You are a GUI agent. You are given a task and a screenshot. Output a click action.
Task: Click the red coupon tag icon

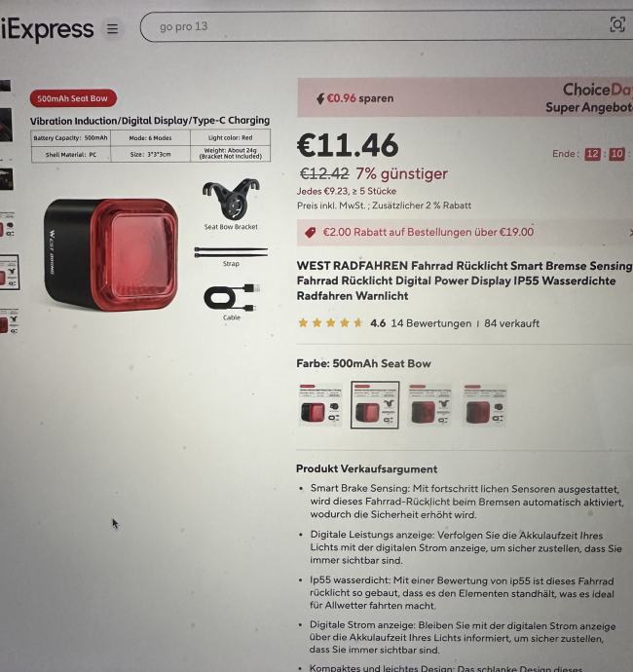311,233
